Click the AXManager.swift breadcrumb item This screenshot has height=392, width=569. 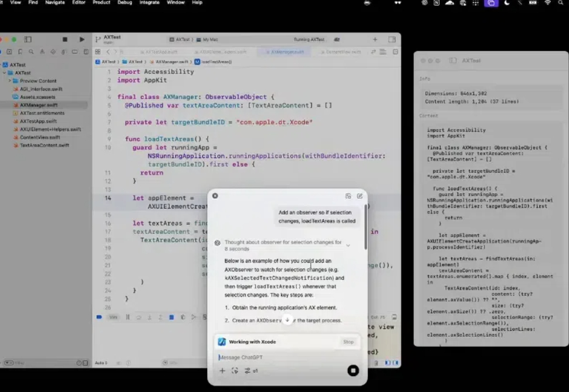tap(169, 62)
